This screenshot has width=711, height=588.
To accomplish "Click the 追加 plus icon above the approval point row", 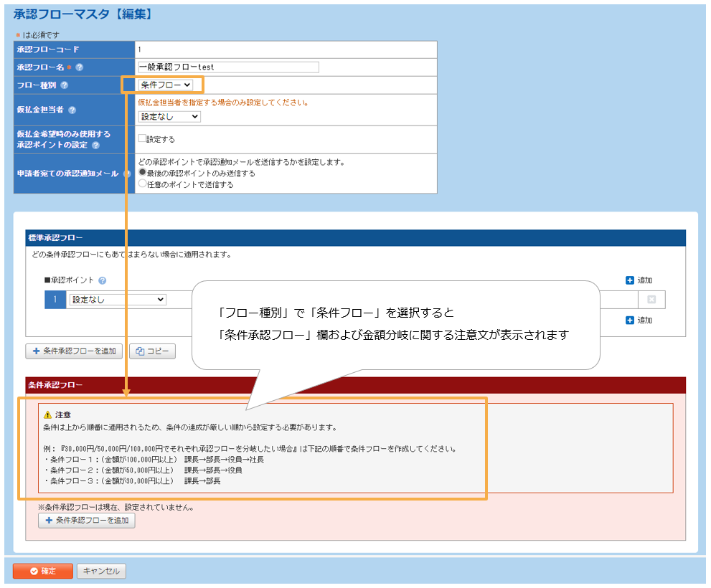I will (630, 280).
